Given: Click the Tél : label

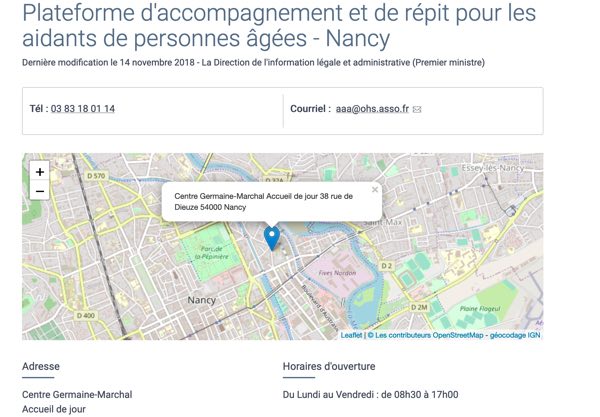Looking at the screenshot, I should coord(39,109).
